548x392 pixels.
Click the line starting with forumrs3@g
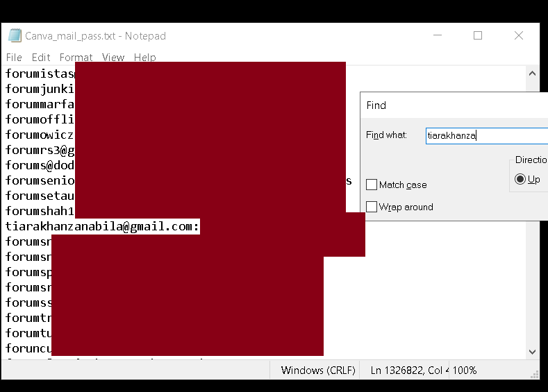pos(40,150)
